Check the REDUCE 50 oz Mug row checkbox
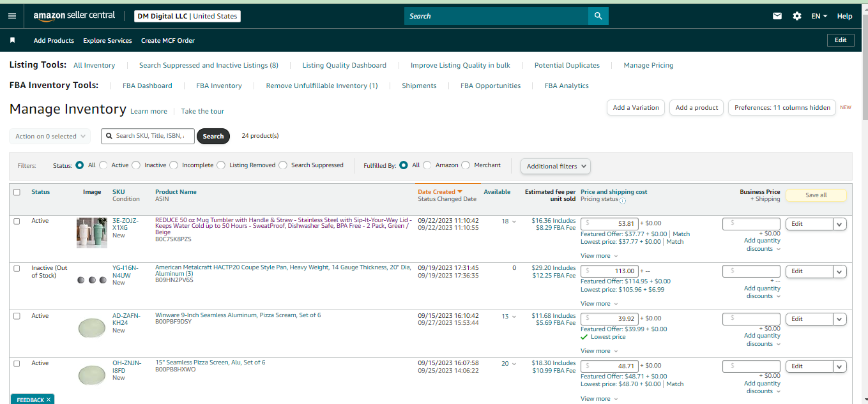 tap(17, 221)
